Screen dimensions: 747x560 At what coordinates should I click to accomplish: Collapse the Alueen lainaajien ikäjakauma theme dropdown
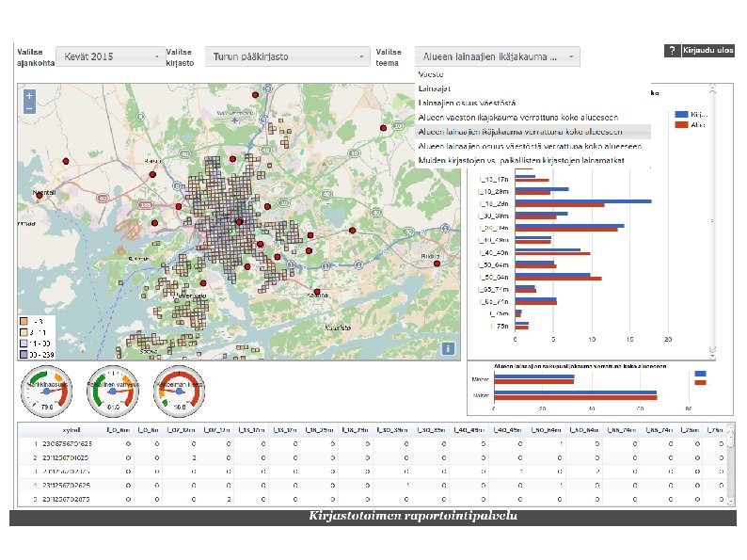point(498,56)
